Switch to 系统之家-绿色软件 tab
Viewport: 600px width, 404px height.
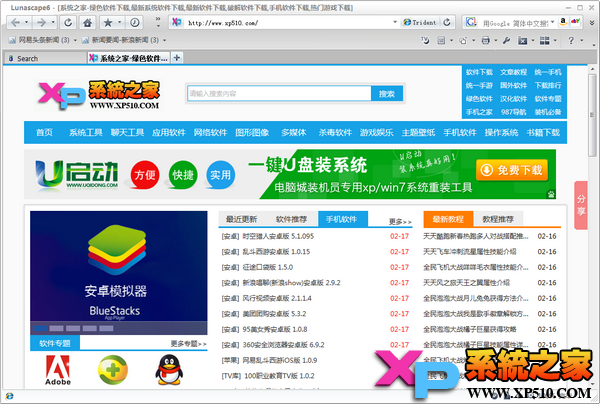129,58
